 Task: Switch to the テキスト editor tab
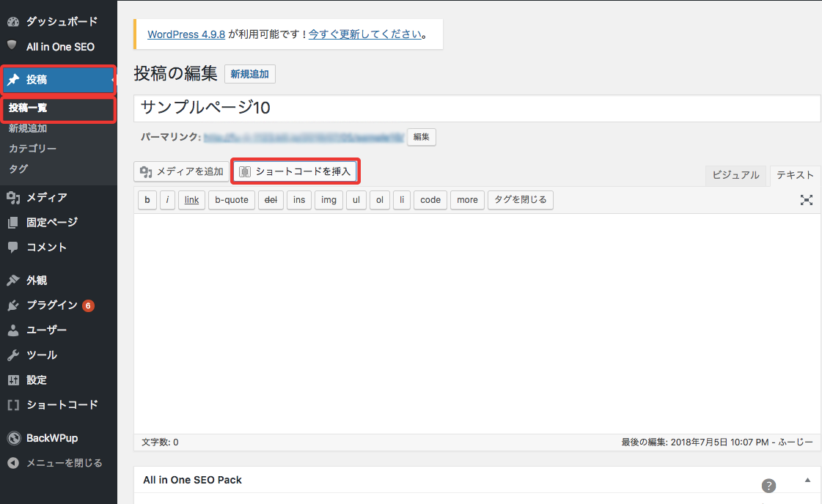click(795, 175)
